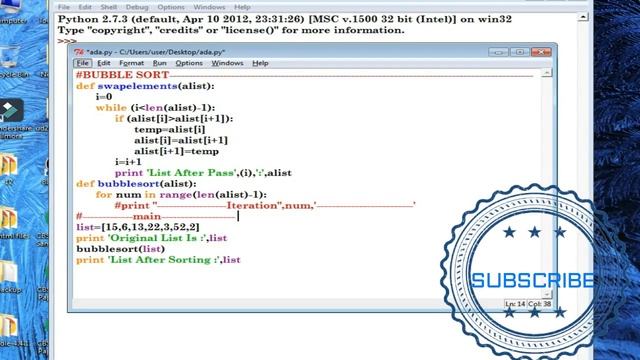Click "print 'Original List Is :'" line

coord(151,238)
